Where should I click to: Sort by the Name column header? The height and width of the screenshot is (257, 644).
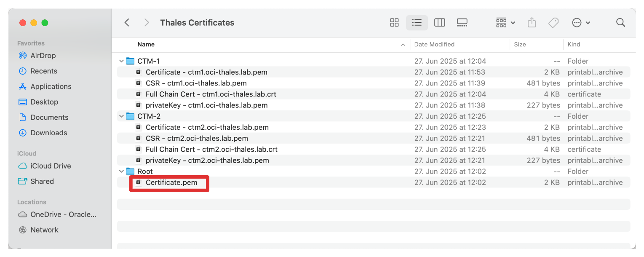146,45
